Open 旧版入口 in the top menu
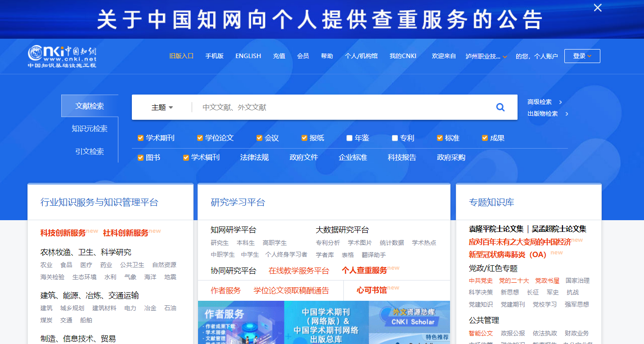 181,56
